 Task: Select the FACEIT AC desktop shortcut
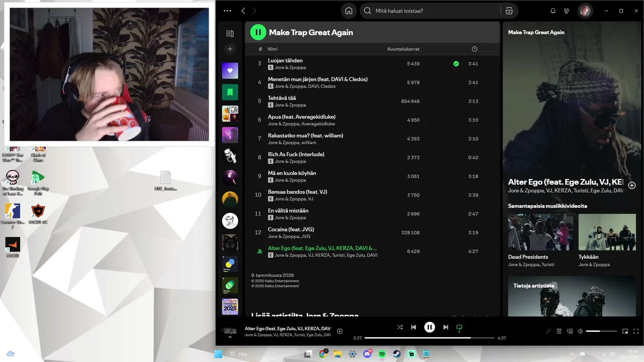(x=38, y=213)
